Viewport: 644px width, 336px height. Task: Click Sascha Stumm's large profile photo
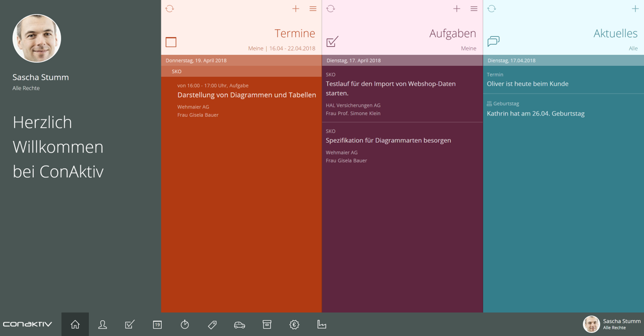coord(37,38)
